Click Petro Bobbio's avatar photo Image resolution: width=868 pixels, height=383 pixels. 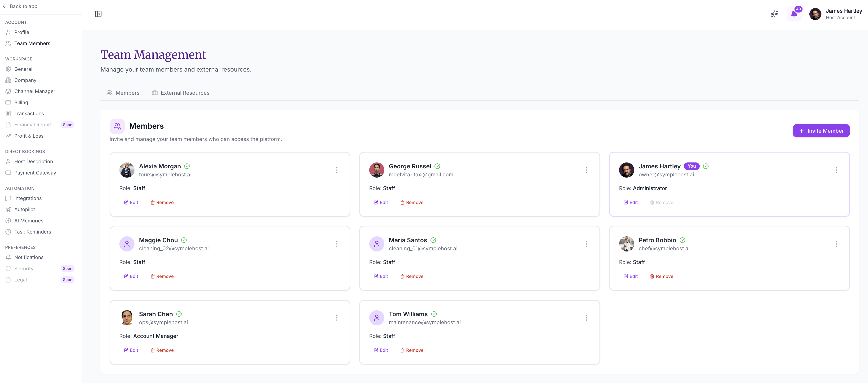tap(626, 244)
